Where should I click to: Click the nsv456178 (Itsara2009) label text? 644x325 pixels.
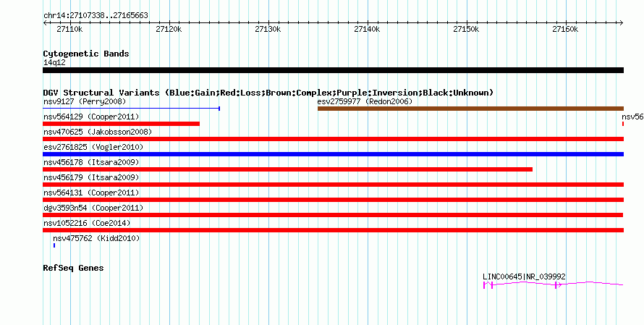91,162
